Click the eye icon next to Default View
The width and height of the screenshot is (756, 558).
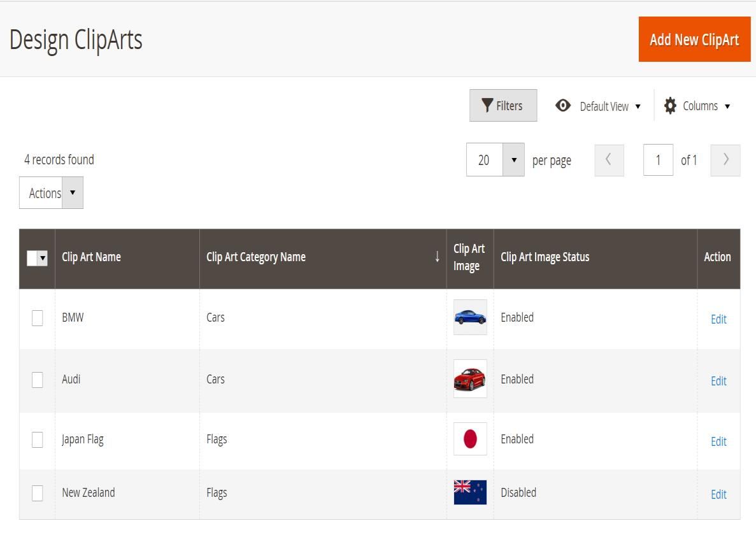(x=563, y=106)
